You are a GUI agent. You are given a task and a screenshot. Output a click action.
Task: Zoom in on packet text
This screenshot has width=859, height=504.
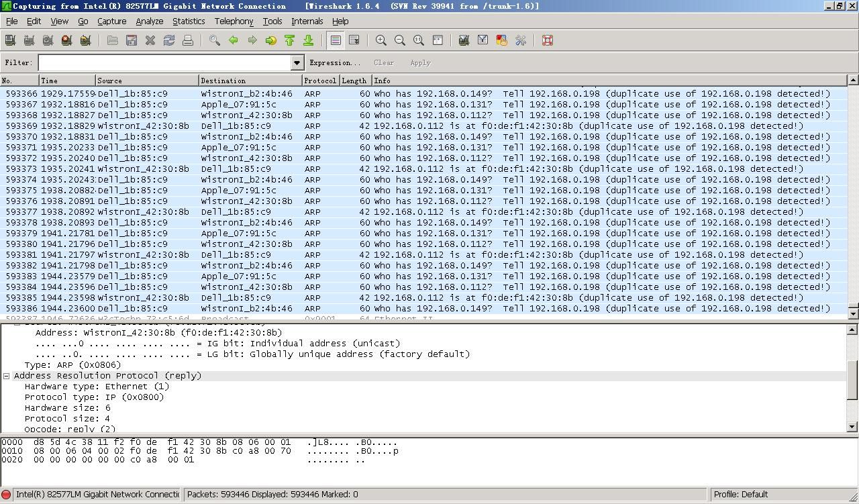pos(381,40)
